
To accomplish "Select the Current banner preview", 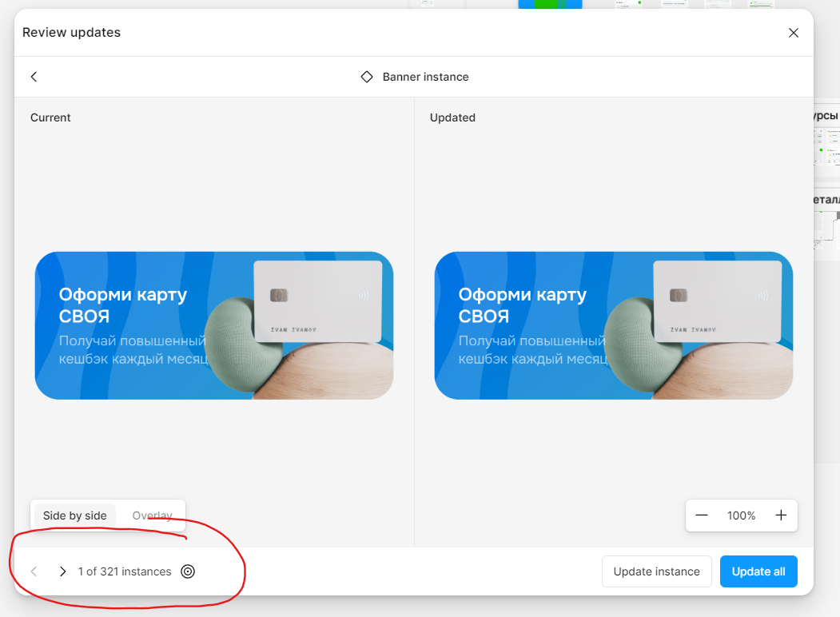I will (214, 325).
